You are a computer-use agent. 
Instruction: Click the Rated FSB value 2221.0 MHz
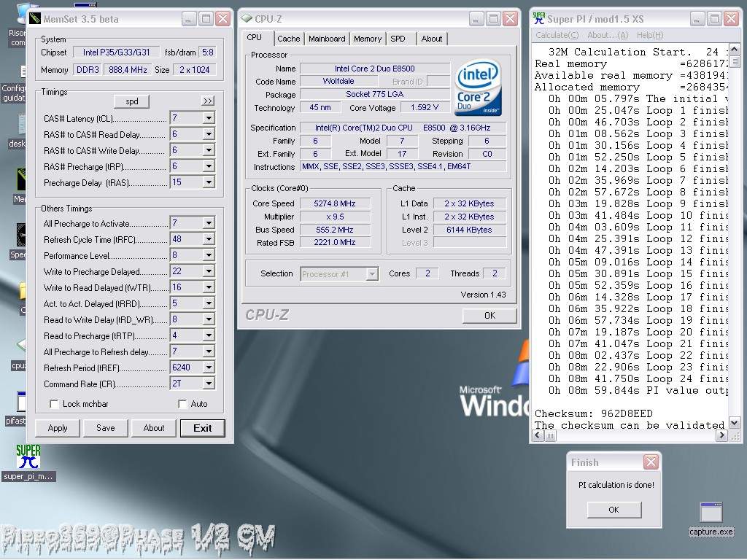coord(335,242)
